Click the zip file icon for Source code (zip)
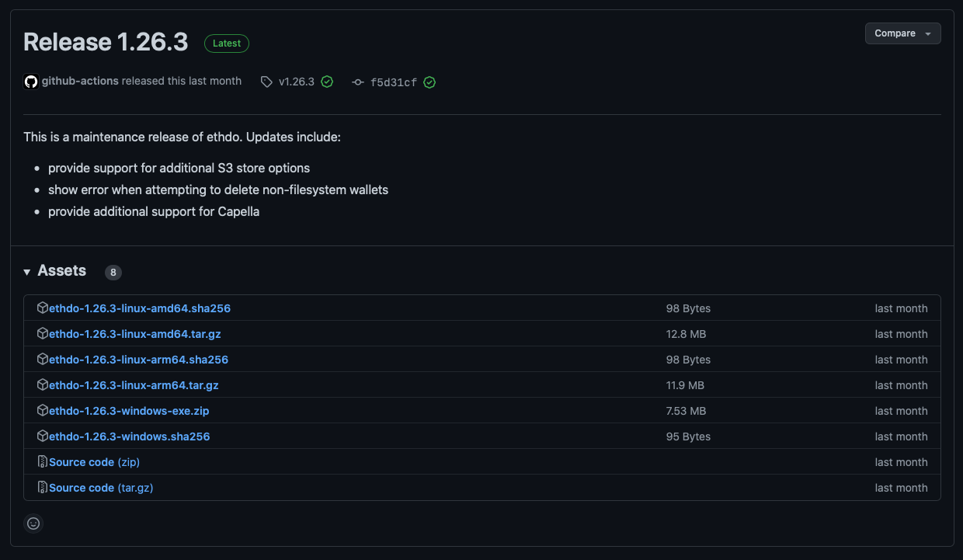This screenshot has width=963, height=560. tap(43, 462)
